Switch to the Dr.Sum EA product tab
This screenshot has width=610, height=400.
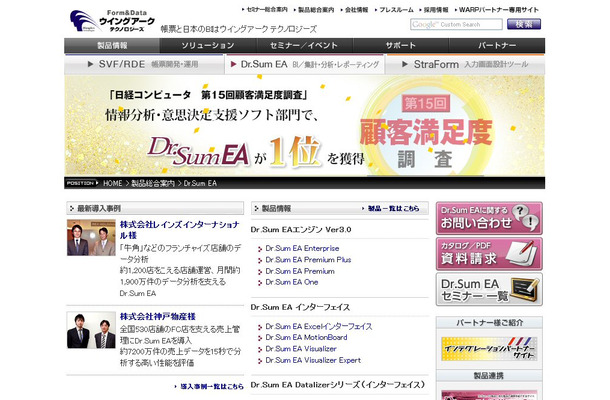305,64
